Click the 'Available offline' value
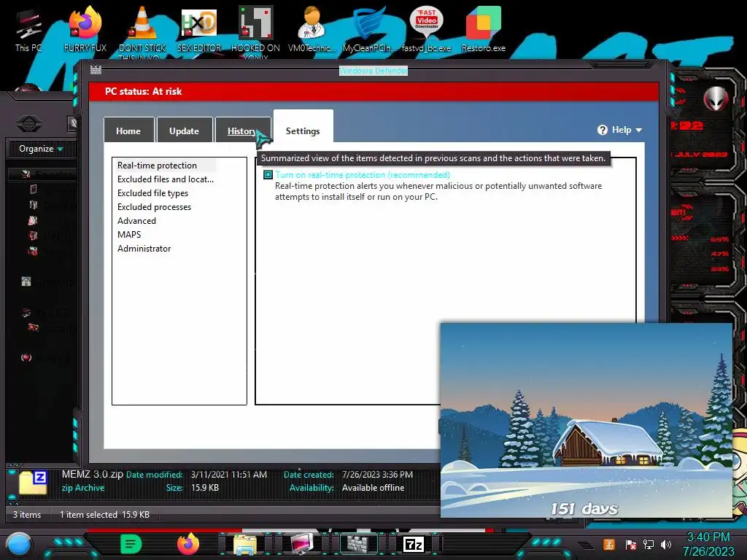This screenshot has width=747, height=560. [x=373, y=488]
